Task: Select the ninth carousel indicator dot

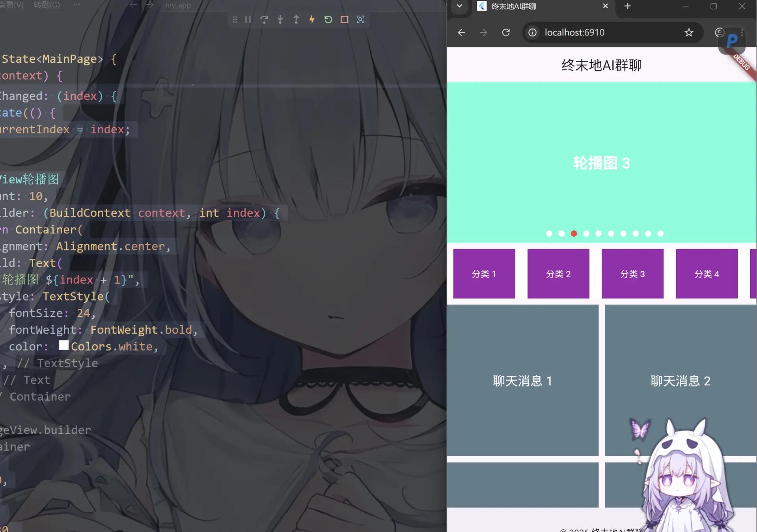Action: pos(648,233)
